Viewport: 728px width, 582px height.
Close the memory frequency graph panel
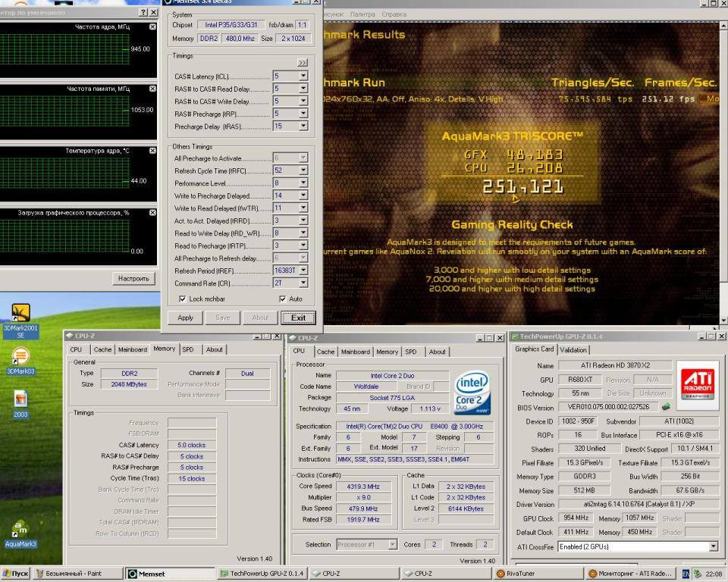152,89
